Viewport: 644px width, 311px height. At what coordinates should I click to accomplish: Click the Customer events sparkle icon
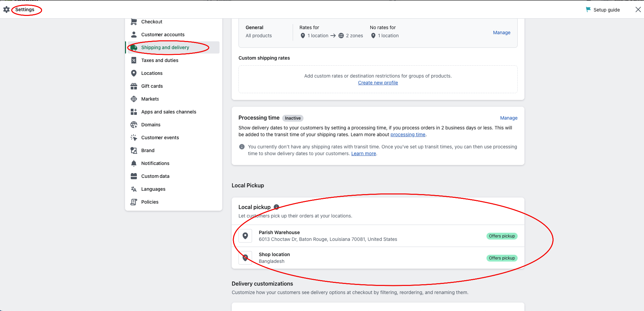coord(134,138)
